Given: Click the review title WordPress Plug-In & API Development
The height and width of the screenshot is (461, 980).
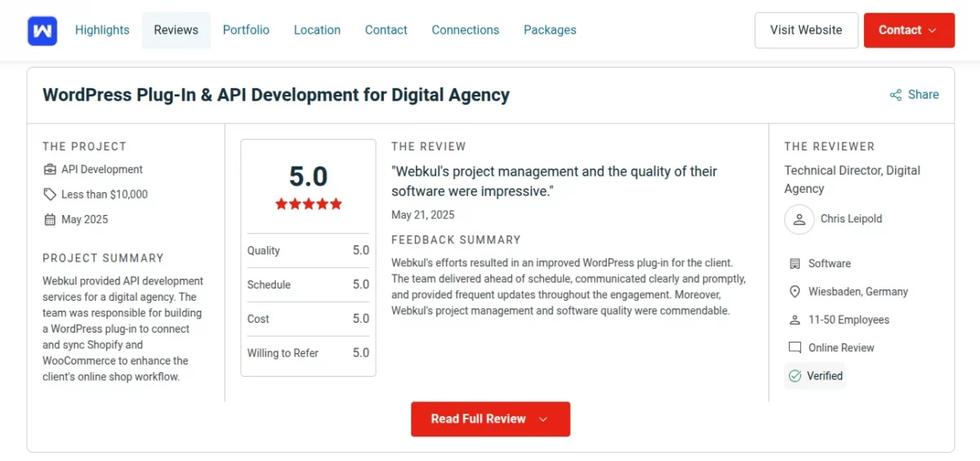Looking at the screenshot, I should pos(276,95).
